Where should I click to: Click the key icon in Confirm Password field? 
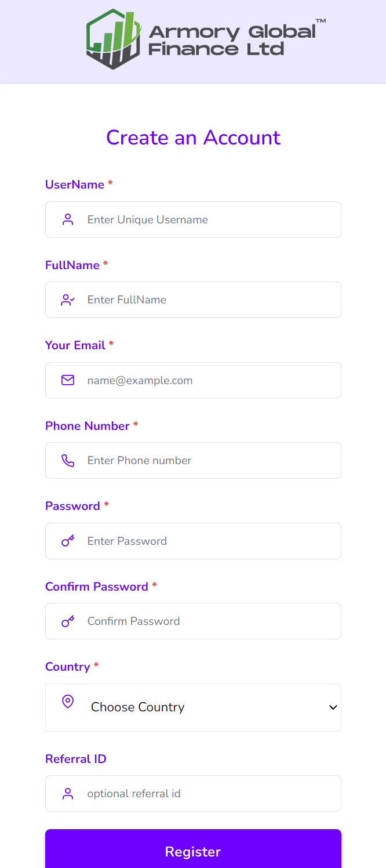tap(68, 621)
